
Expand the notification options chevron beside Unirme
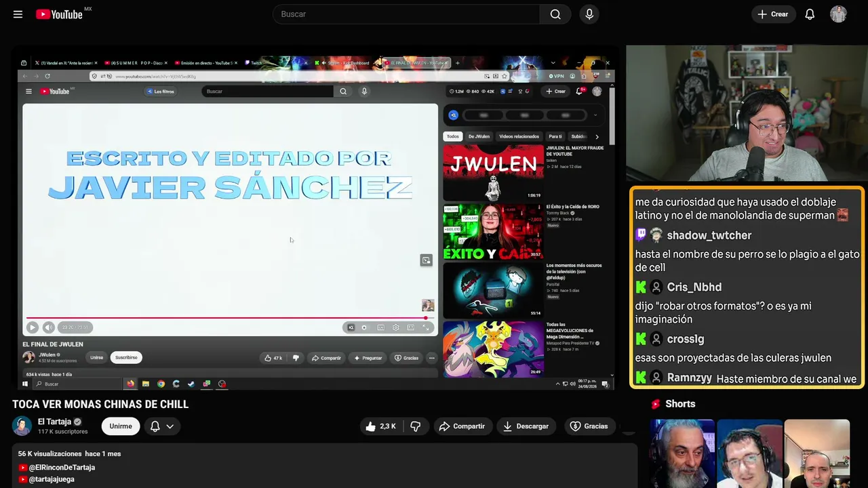point(170,426)
